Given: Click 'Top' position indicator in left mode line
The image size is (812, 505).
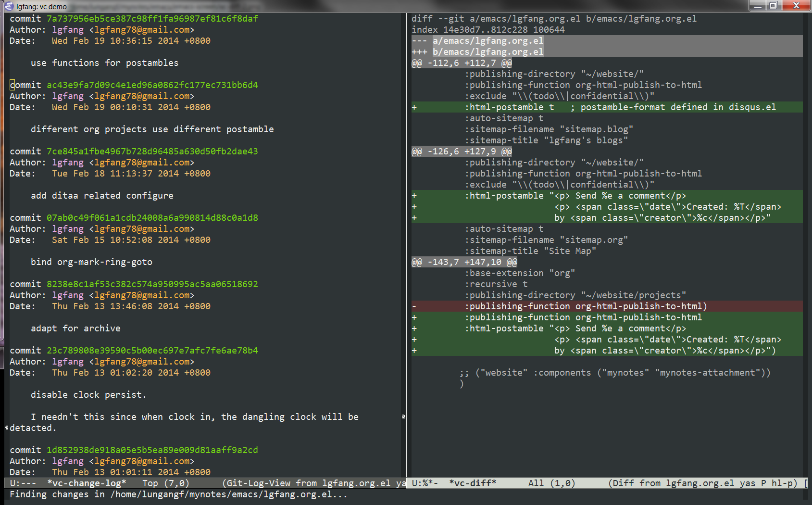Looking at the screenshot, I should (150, 483).
